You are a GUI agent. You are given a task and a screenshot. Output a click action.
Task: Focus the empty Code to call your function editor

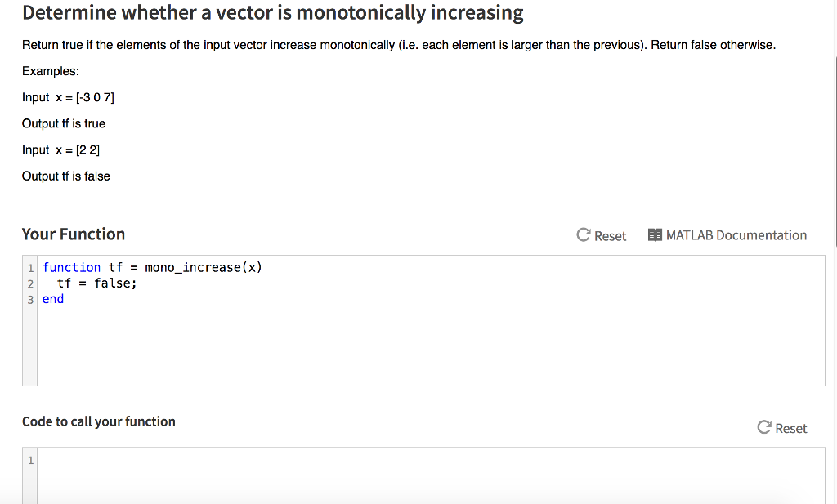[x=409, y=474]
